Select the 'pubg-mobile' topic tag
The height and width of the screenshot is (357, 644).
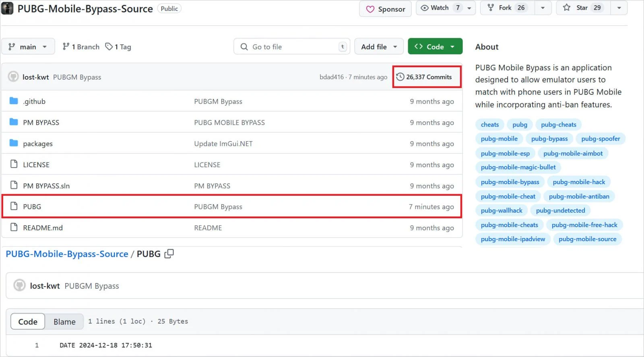click(499, 139)
